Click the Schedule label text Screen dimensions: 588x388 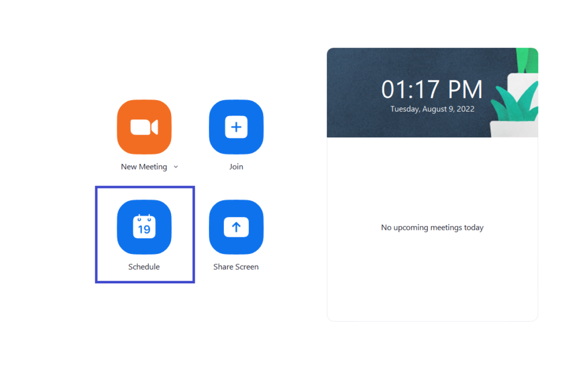pyautogui.click(x=144, y=267)
